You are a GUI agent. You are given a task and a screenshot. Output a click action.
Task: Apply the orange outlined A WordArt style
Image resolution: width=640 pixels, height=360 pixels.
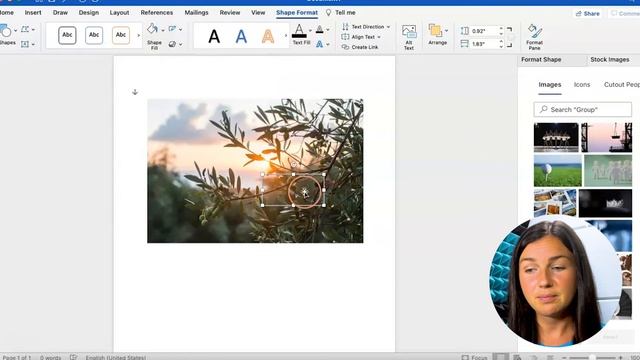[x=268, y=37]
